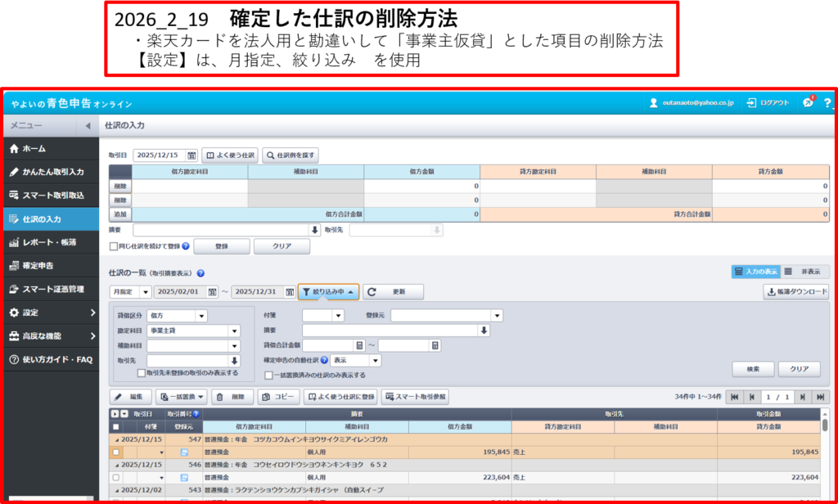Click the 摘要 input field in entry form
Viewport: 838px width, 504px height.
[221, 231]
